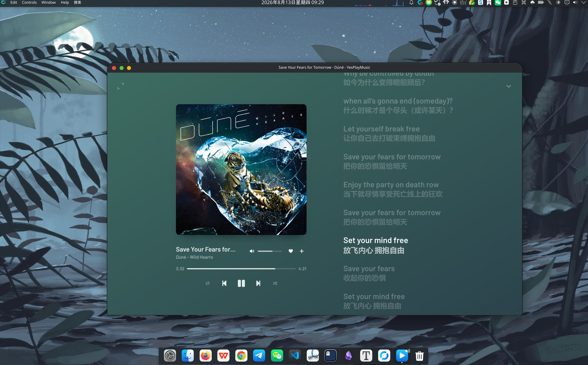Jump to lyric "Enjoy the party on death row"
588x365 pixels.
391,185
